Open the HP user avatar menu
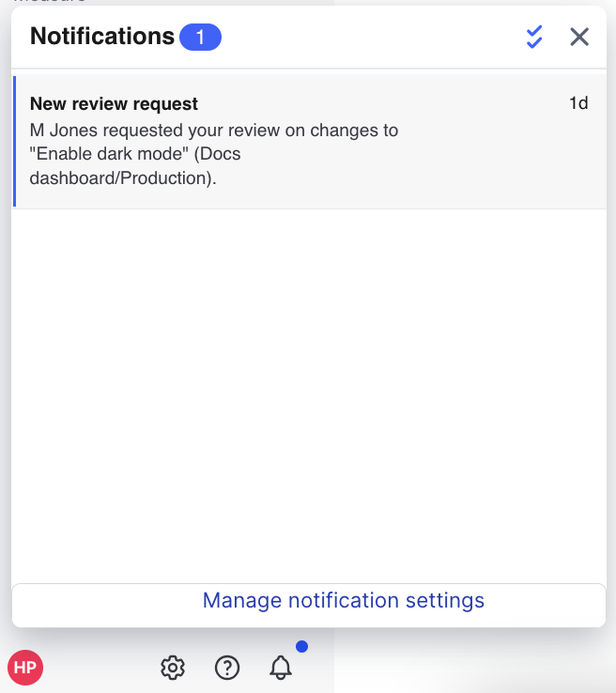The height and width of the screenshot is (693, 616). (x=25, y=668)
